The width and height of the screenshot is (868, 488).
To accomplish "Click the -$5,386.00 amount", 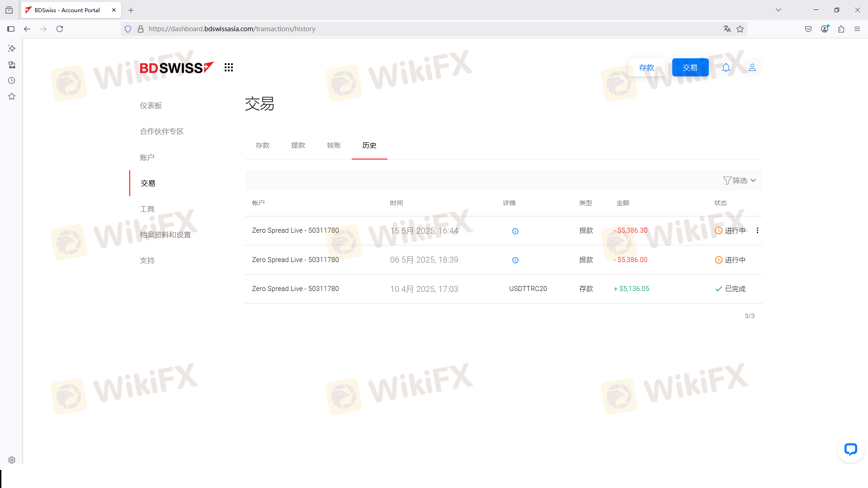I will coord(631,260).
